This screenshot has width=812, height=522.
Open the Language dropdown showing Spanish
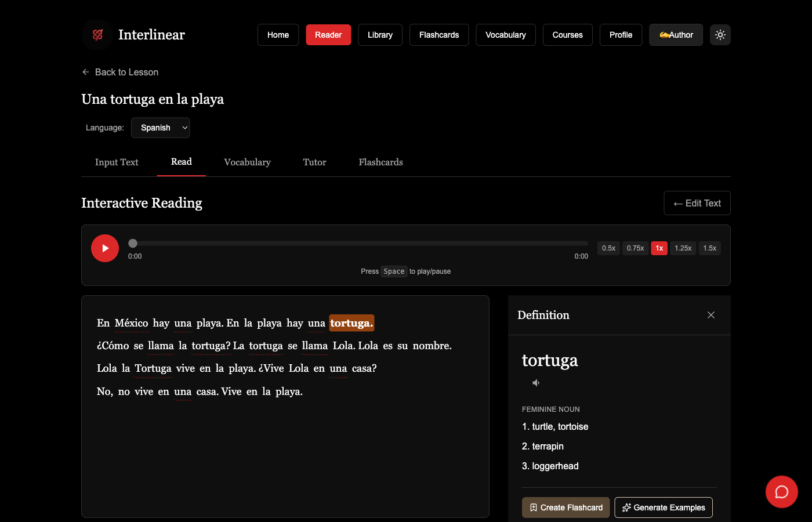(x=160, y=128)
